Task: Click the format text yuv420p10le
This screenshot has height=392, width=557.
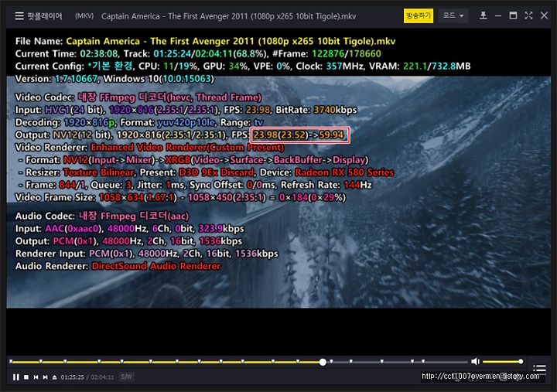Action: (186, 122)
